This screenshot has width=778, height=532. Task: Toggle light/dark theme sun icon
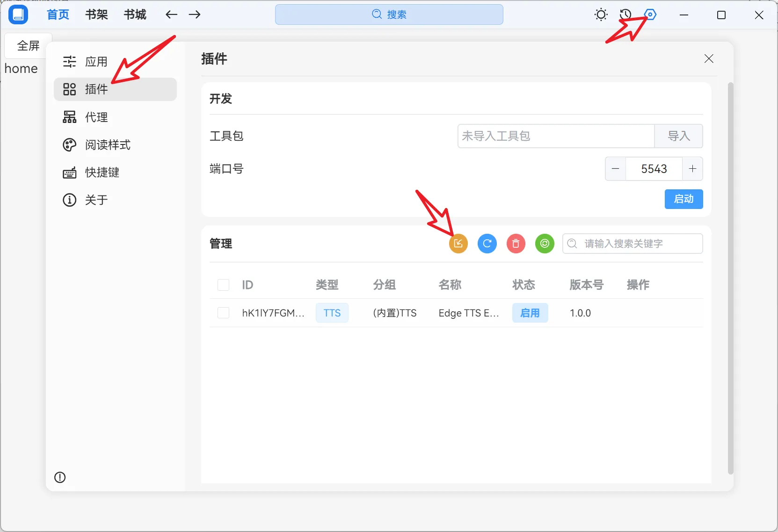pos(601,14)
